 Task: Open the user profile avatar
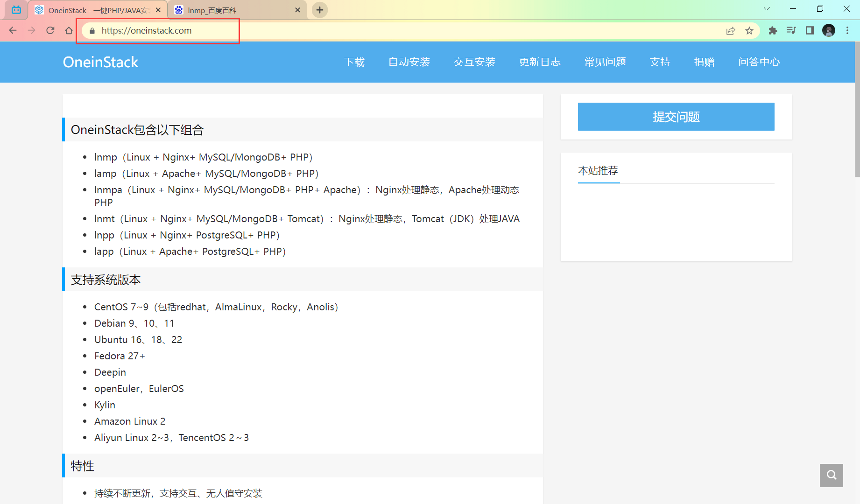(829, 30)
